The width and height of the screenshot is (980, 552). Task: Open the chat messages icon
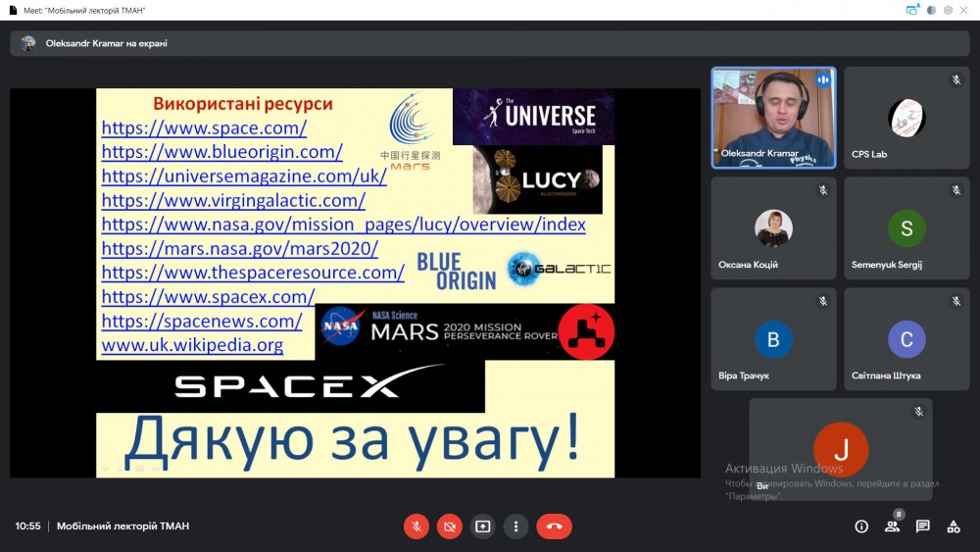(922, 527)
